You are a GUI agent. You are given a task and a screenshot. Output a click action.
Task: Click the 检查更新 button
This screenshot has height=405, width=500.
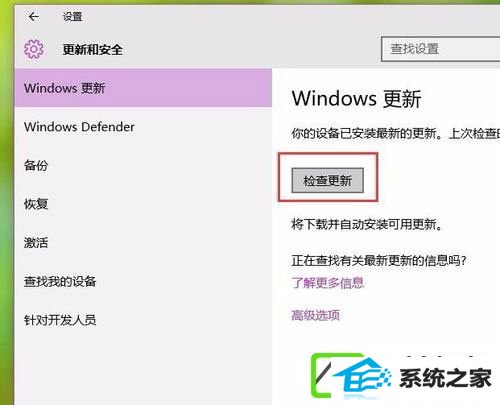327,180
